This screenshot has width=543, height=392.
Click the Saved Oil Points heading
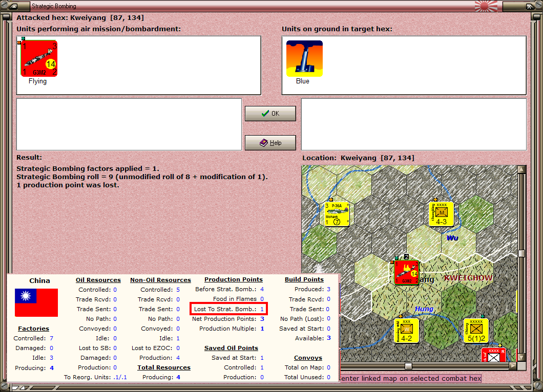pos(232,348)
